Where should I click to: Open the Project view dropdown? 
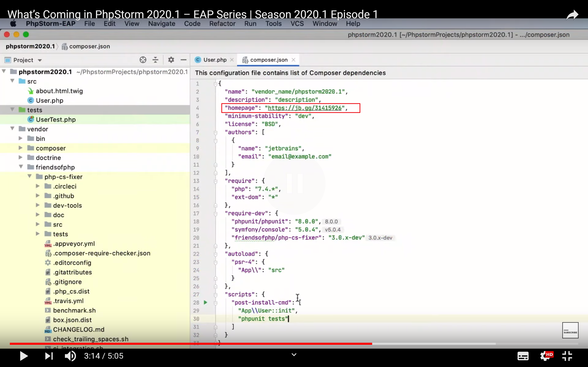40,60
